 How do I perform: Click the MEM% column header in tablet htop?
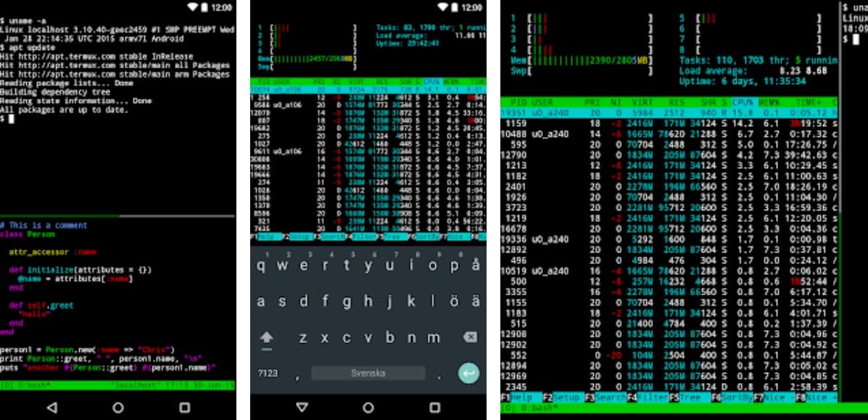pyautogui.click(x=769, y=102)
